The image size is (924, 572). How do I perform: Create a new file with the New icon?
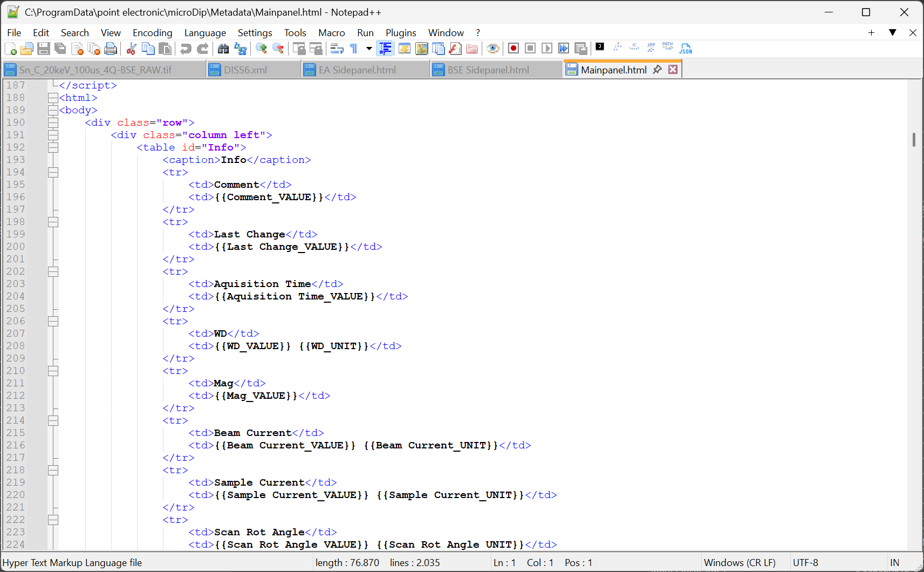(x=10, y=49)
